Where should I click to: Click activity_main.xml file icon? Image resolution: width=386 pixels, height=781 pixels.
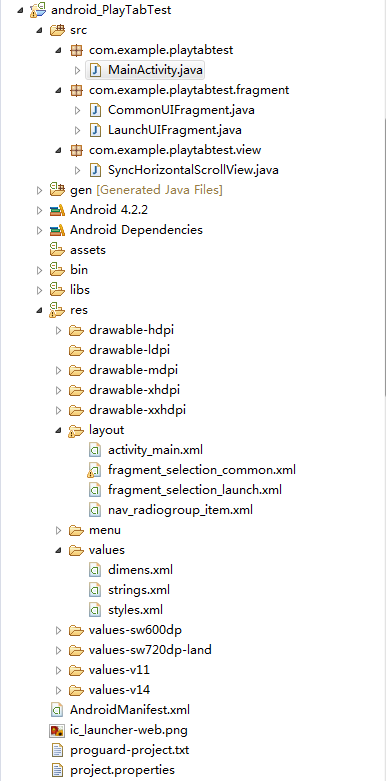pos(95,450)
